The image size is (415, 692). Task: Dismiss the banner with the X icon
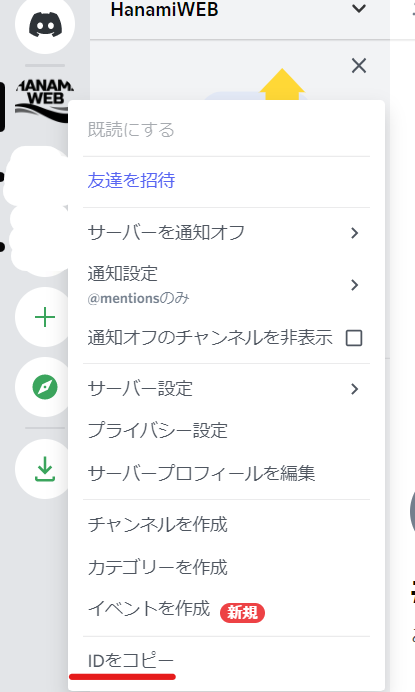tap(359, 66)
